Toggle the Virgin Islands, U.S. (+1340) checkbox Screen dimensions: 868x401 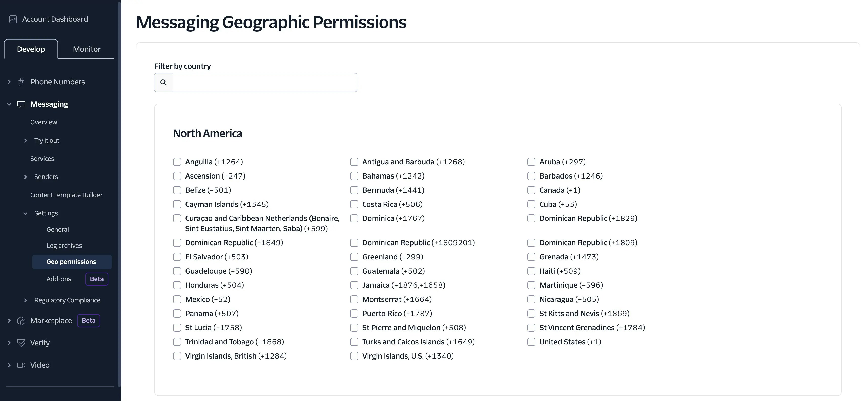click(354, 356)
